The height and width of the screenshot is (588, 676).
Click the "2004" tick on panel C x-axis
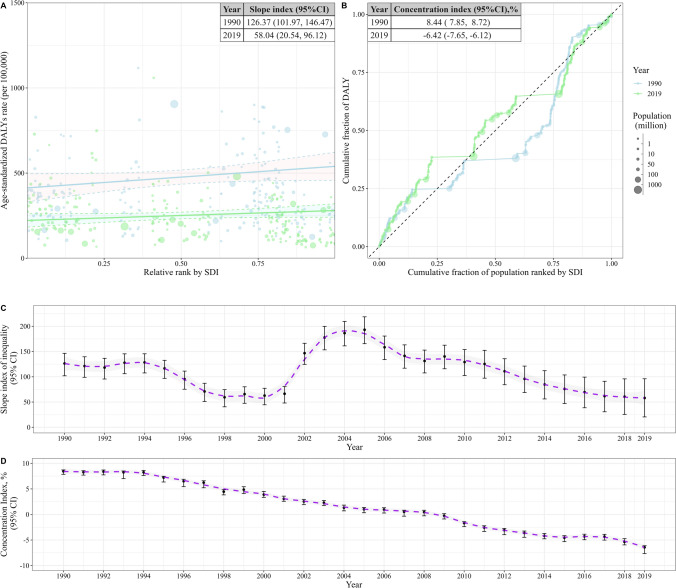pos(344,438)
